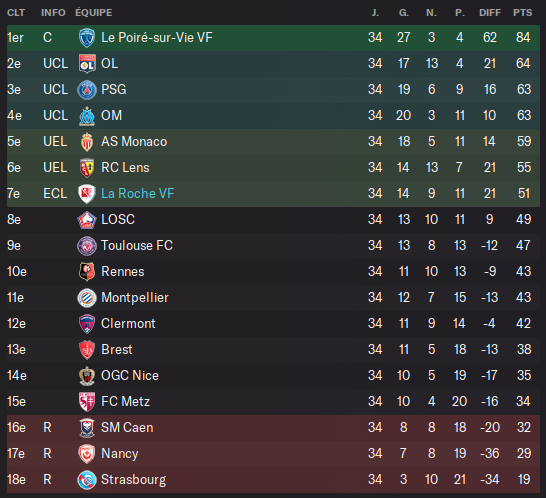Open the PSG crest icon
This screenshot has height=498, width=546.
tap(87, 90)
